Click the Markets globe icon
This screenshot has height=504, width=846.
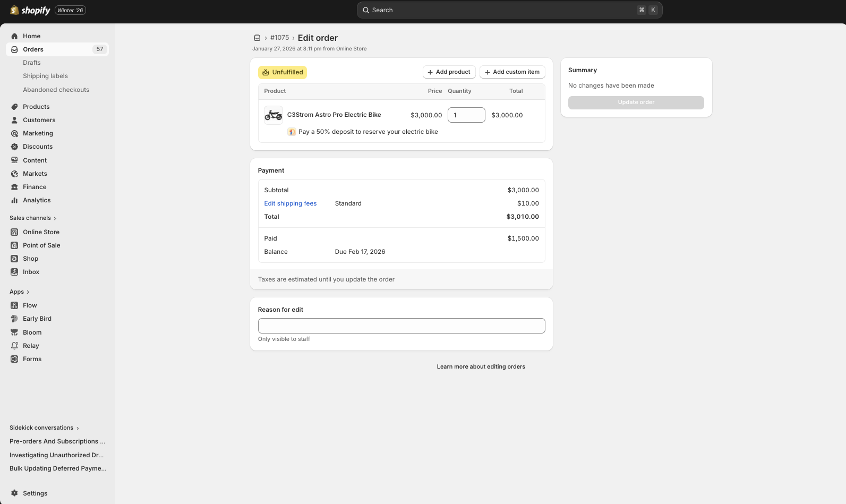click(x=14, y=174)
